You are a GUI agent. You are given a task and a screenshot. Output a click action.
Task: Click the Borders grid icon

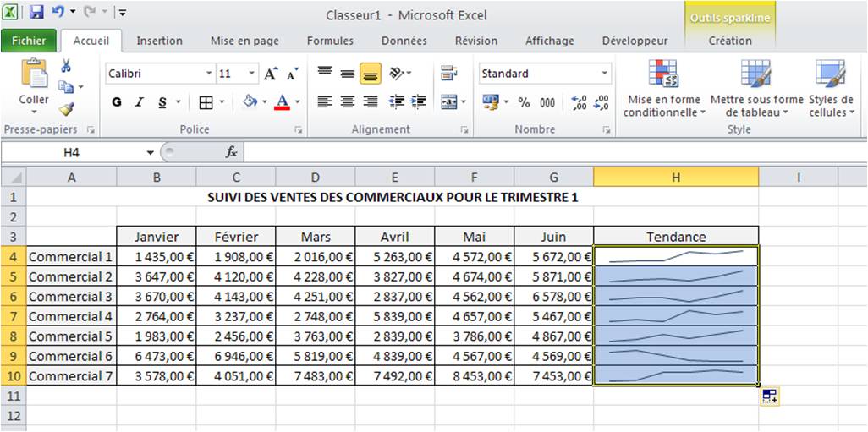pos(206,103)
